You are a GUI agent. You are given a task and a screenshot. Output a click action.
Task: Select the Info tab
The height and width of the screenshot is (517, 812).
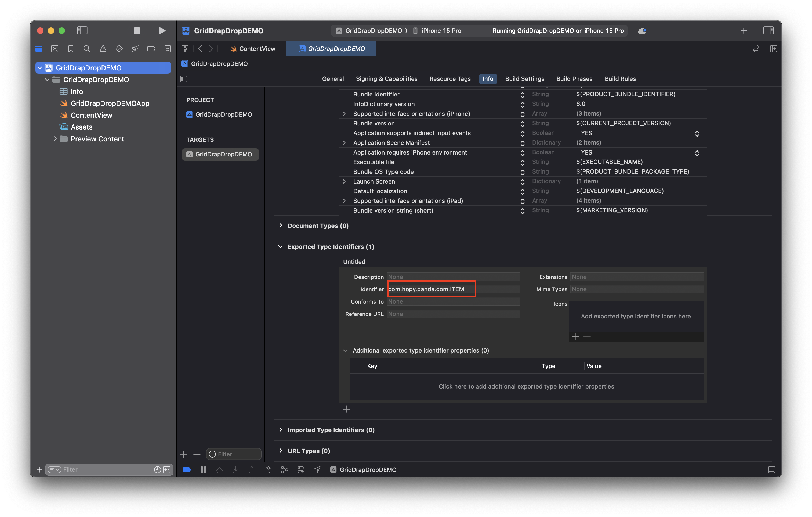(487, 78)
